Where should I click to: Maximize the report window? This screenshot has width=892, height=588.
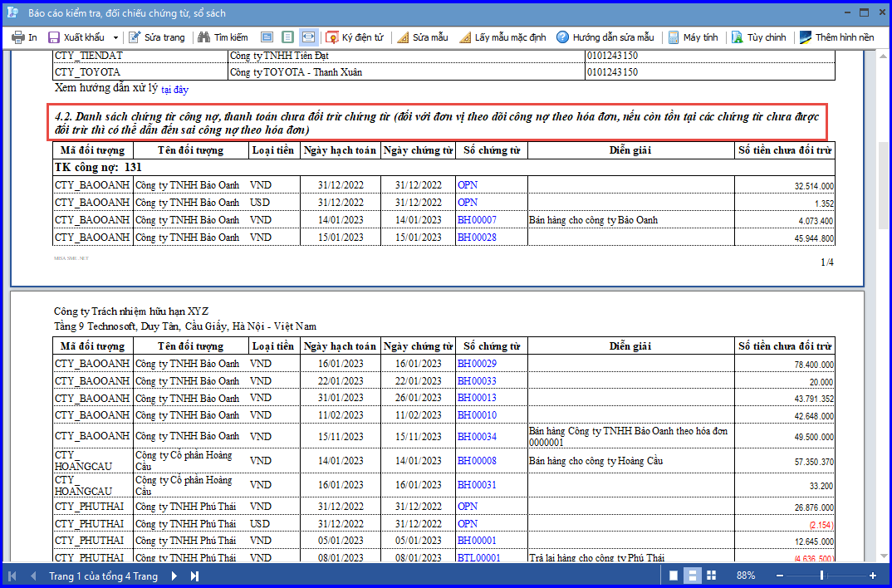[864, 12]
